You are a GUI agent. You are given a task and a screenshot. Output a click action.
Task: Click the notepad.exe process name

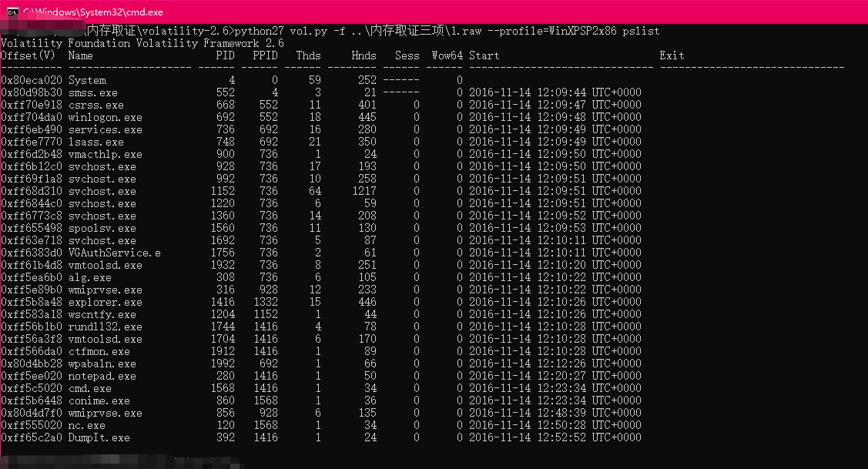tap(102, 376)
